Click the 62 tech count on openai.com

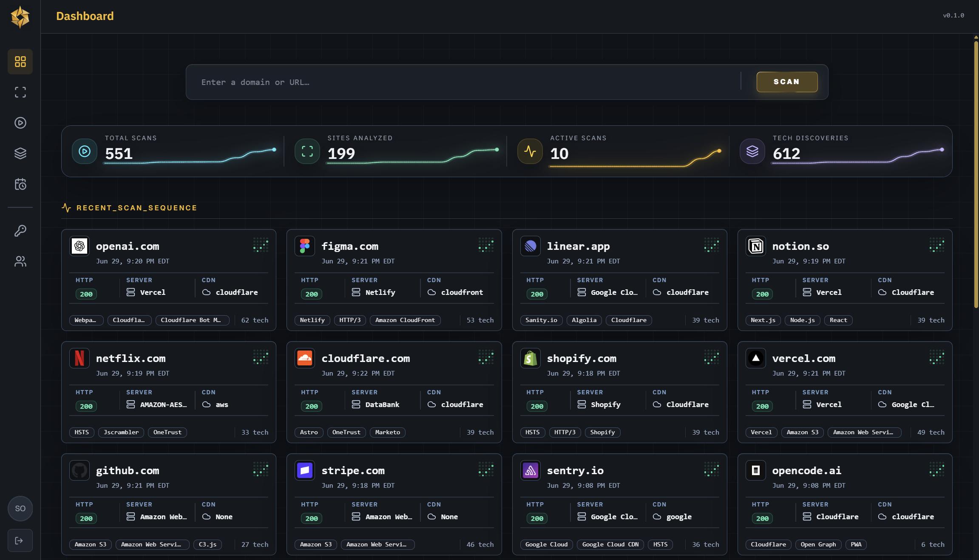(x=255, y=320)
